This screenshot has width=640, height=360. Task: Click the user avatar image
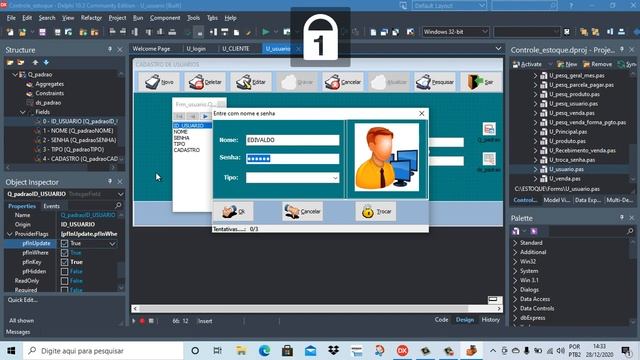(387, 157)
